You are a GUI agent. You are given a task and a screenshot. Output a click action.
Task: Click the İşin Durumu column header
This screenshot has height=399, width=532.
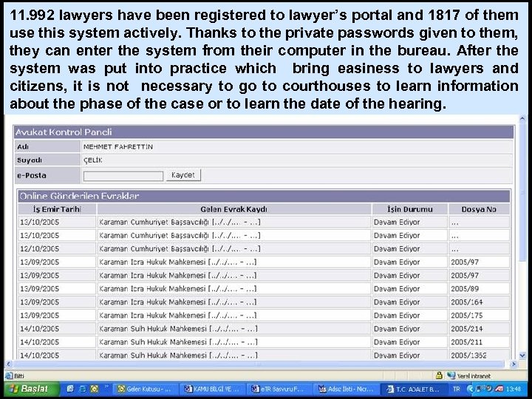click(410, 209)
